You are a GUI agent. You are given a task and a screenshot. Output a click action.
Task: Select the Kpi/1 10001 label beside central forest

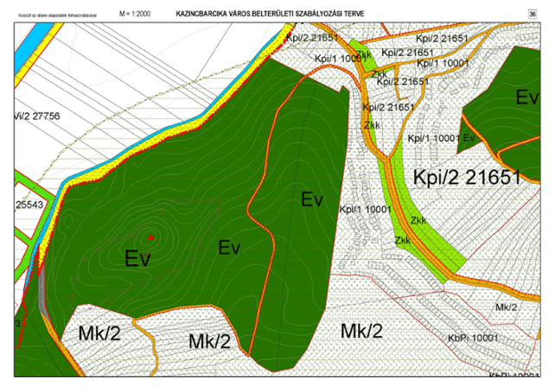pyautogui.click(x=361, y=209)
